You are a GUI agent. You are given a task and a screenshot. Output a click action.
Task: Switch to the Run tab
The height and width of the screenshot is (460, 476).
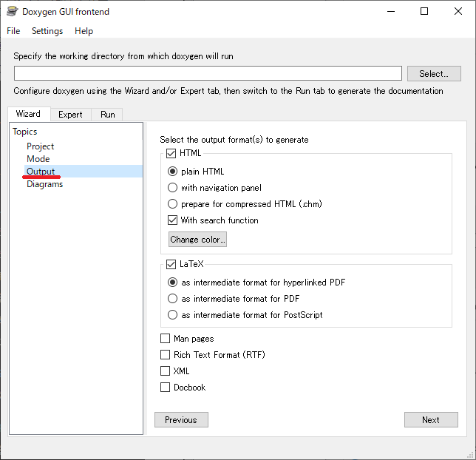coord(108,115)
